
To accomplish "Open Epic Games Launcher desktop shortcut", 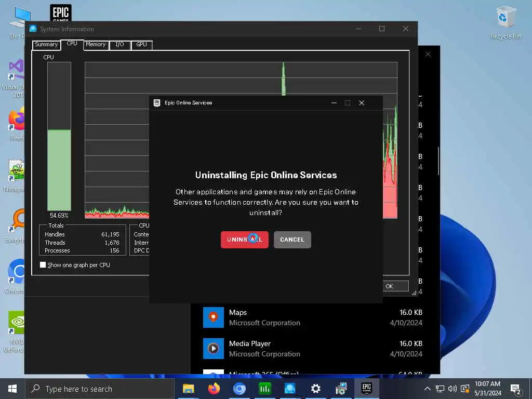I will pyautogui.click(x=61, y=13).
